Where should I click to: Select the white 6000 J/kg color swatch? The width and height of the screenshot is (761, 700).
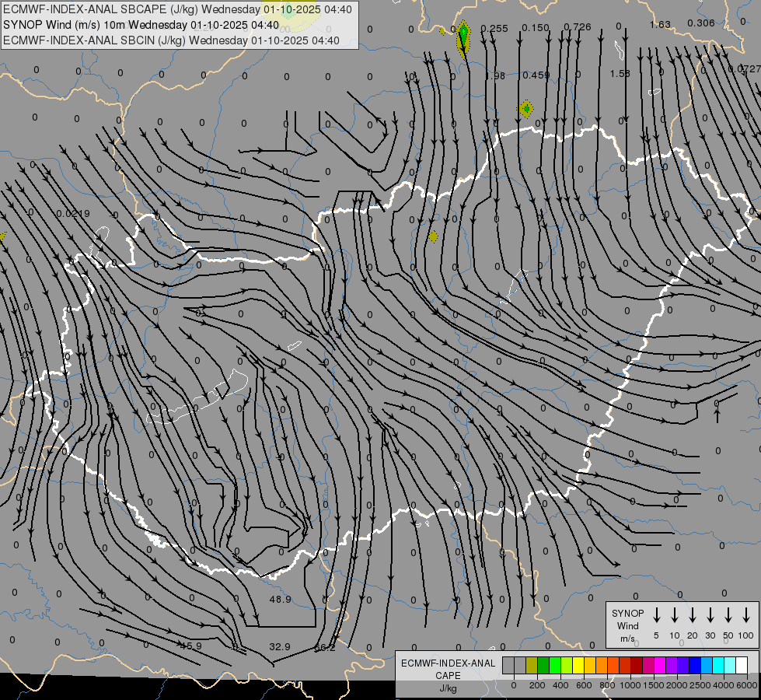[x=742, y=666]
